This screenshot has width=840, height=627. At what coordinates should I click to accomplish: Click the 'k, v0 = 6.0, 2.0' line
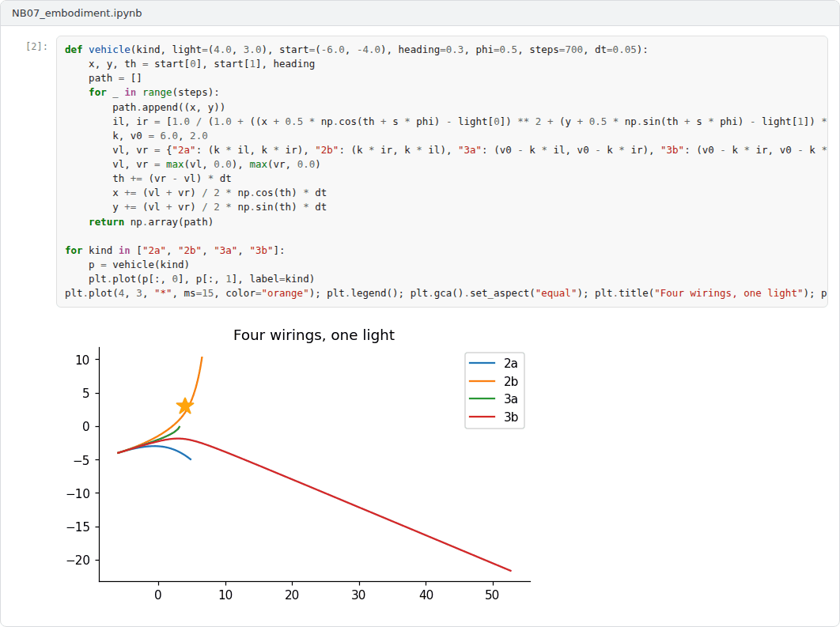pyautogui.click(x=161, y=136)
